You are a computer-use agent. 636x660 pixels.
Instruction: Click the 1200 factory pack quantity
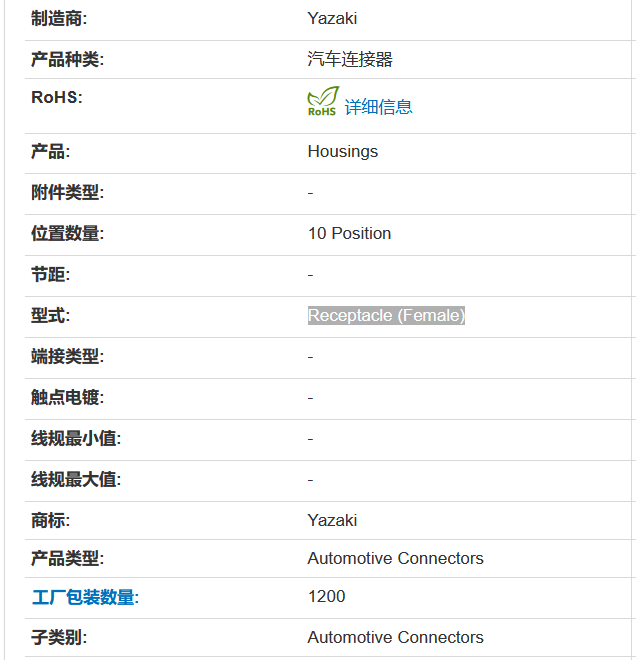click(326, 596)
